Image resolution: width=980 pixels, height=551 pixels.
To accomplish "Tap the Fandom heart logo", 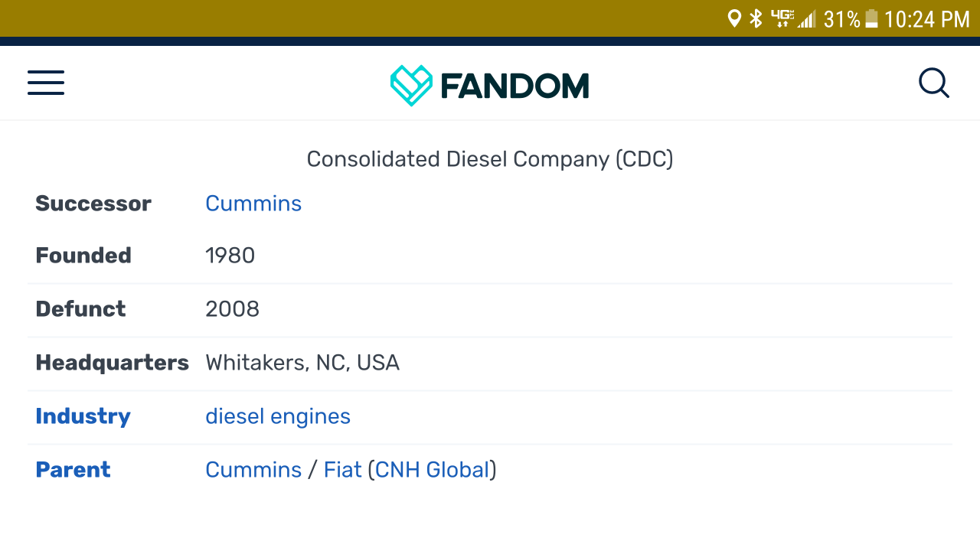I will pyautogui.click(x=411, y=85).
